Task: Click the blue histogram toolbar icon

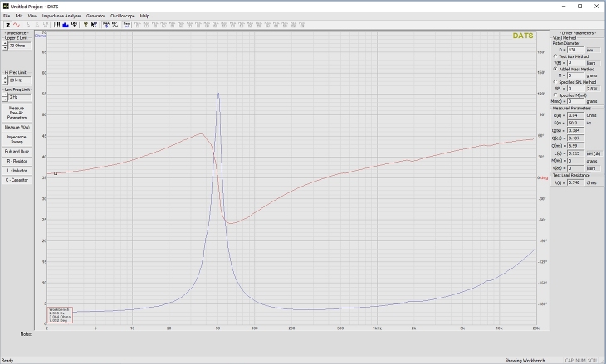Action: click(65, 24)
